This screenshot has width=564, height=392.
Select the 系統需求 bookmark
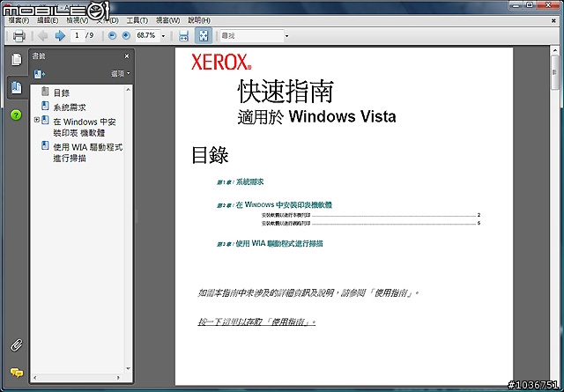pos(70,107)
